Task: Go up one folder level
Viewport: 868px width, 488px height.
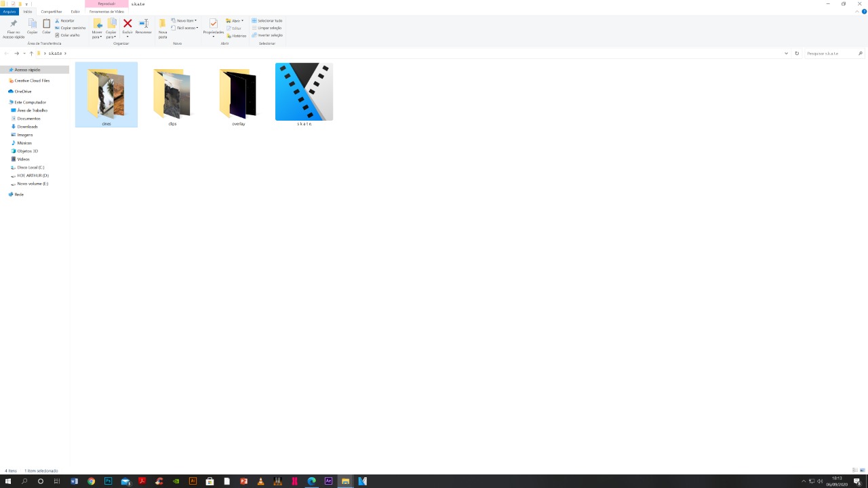Action: tap(31, 54)
